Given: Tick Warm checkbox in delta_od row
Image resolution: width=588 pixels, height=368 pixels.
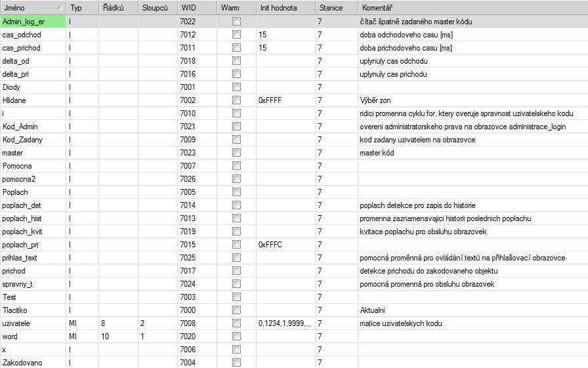Looking at the screenshot, I should [236, 61].
